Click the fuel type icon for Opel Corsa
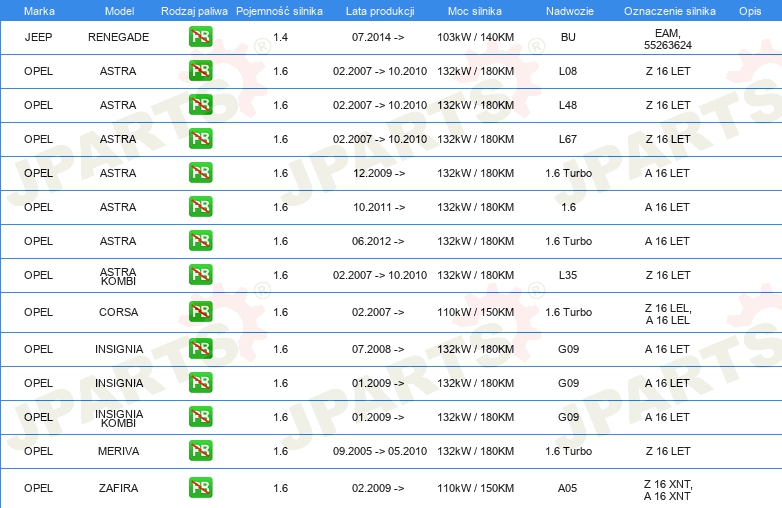Screen dimensions: 782x508 coord(200,312)
